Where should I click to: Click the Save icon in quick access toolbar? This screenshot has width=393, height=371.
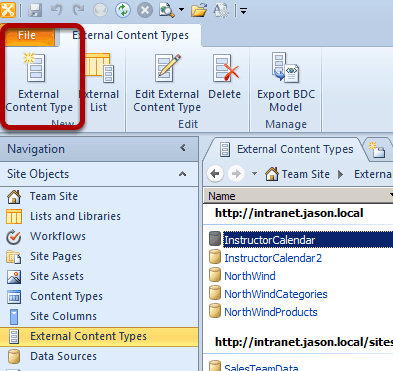click(x=35, y=10)
